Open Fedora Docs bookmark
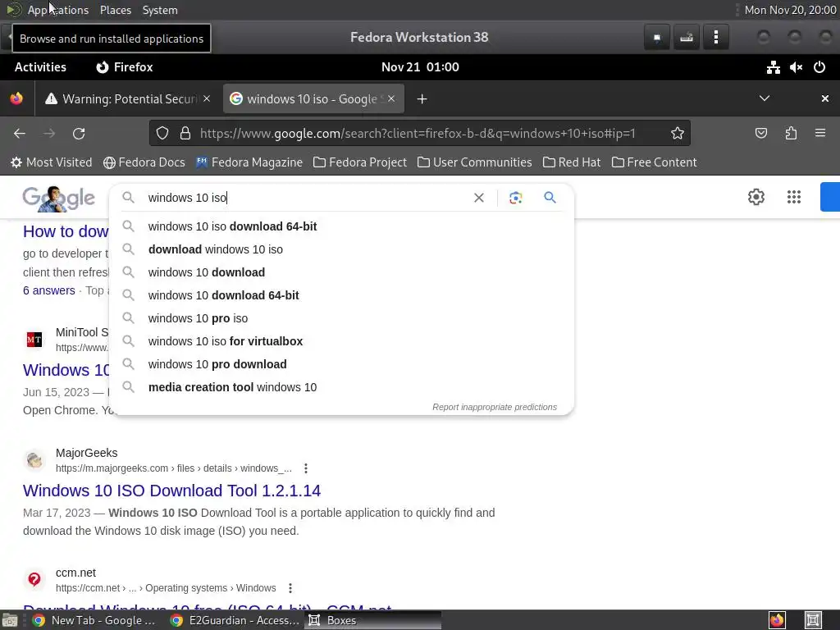Viewport: 840px width, 630px height. (x=144, y=162)
